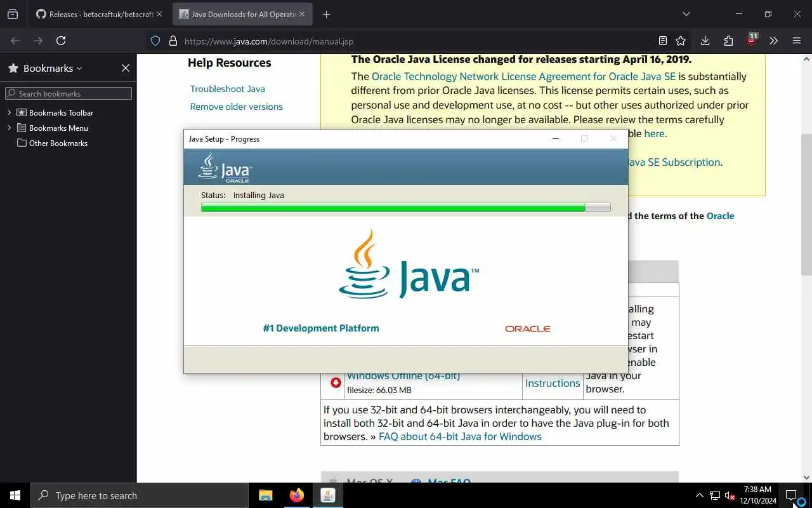Go back one page in browser

pyautogui.click(x=15, y=41)
